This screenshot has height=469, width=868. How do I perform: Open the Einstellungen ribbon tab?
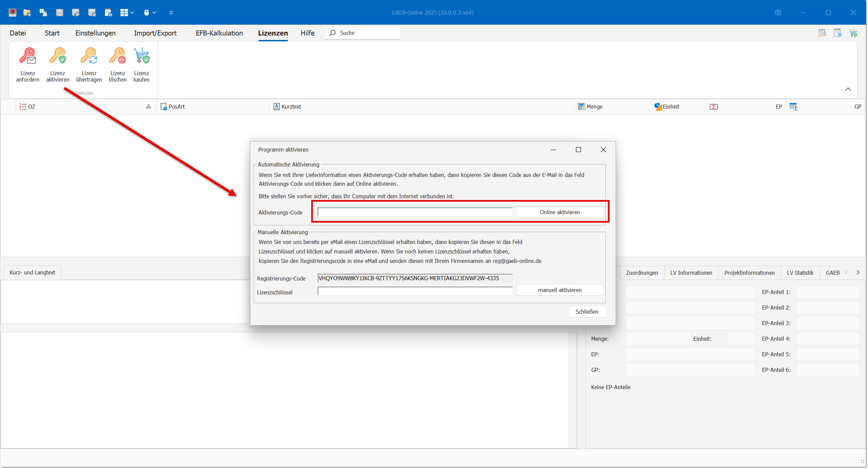pos(95,33)
